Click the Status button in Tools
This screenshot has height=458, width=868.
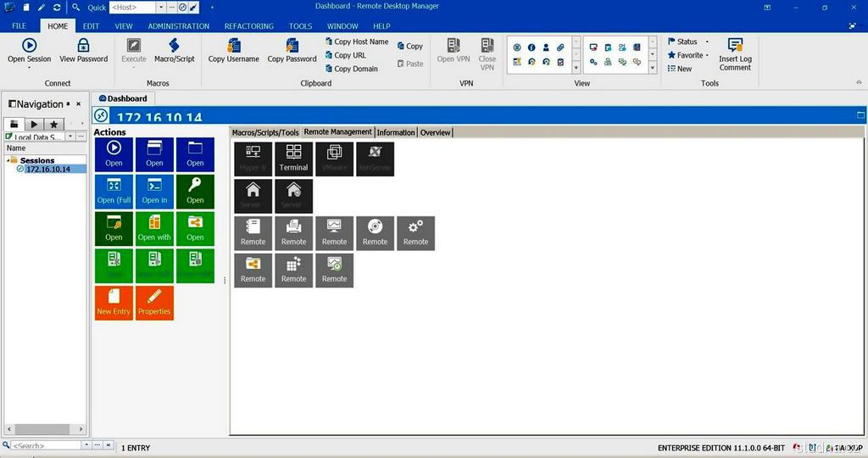[x=687, y=42]
